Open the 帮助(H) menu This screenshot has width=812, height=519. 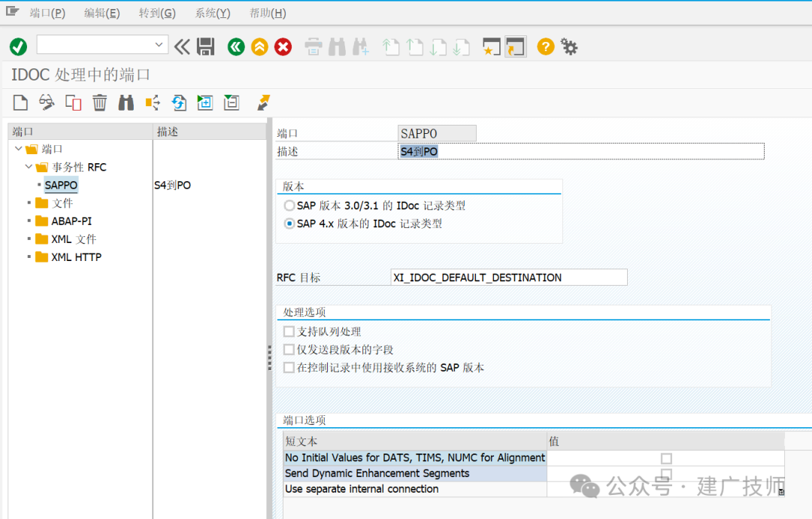tap(268, 13)
